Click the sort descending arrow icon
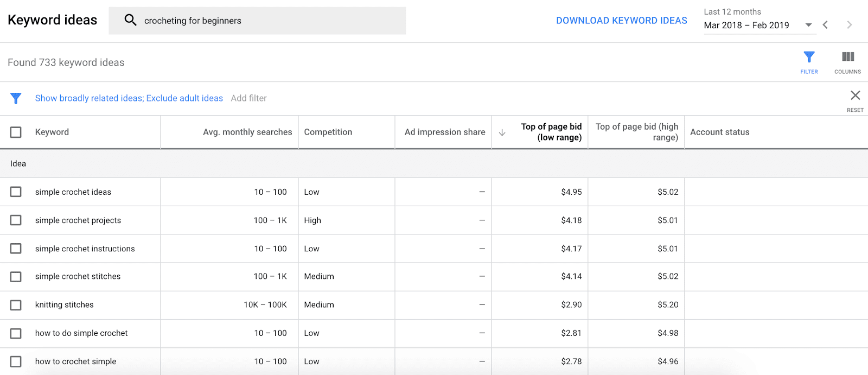 502,132
